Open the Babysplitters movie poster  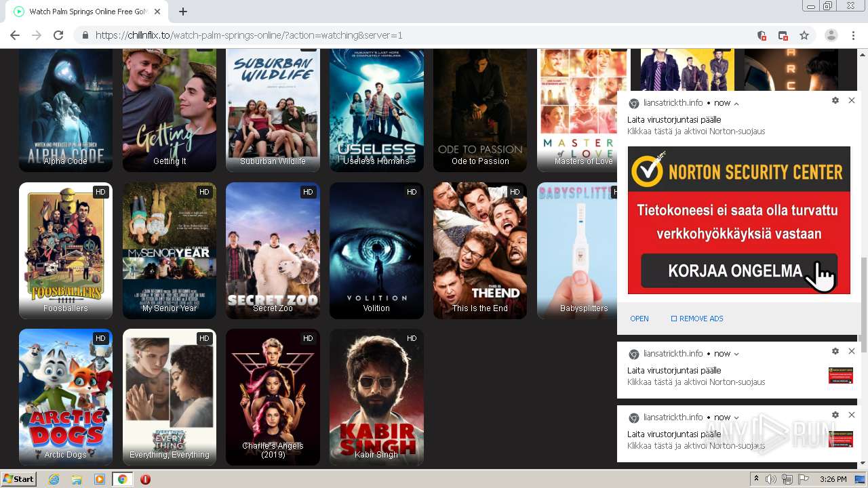(x=577, y=251)
